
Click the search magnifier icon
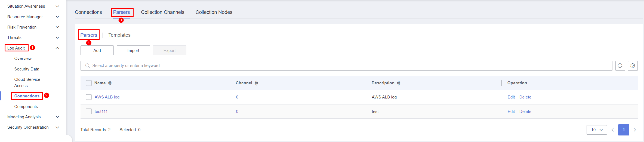point(88,66)
